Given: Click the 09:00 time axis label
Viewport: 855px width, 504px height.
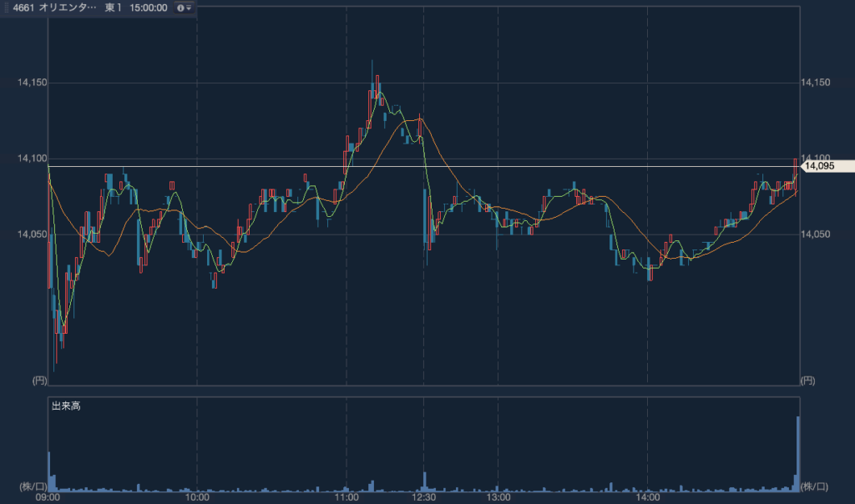Looking at the screenshot, I should click(48, 497).
